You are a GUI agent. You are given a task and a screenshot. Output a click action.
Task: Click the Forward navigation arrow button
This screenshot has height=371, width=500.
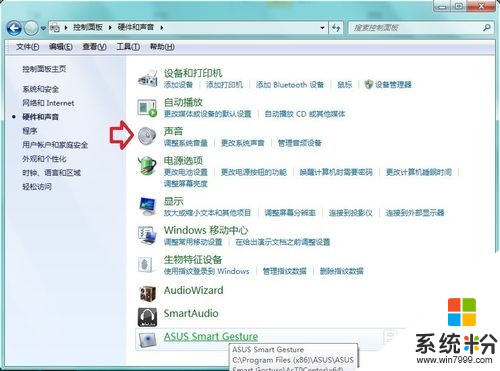point(31,28)
